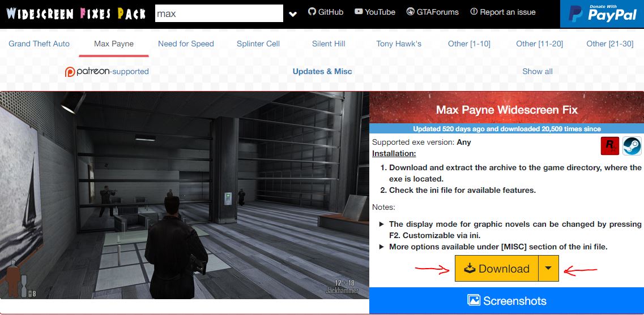Open the Need for Speed tab

186,44
